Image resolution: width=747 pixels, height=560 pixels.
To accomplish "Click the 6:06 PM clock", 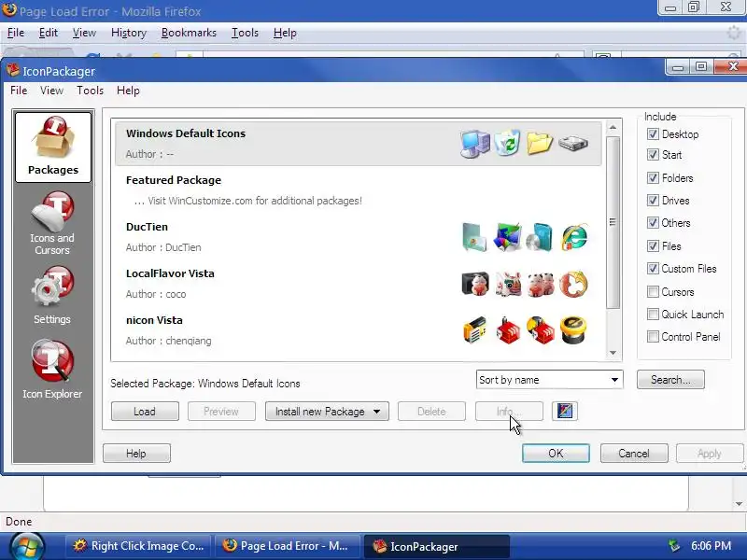I will [x=711, y=546].
